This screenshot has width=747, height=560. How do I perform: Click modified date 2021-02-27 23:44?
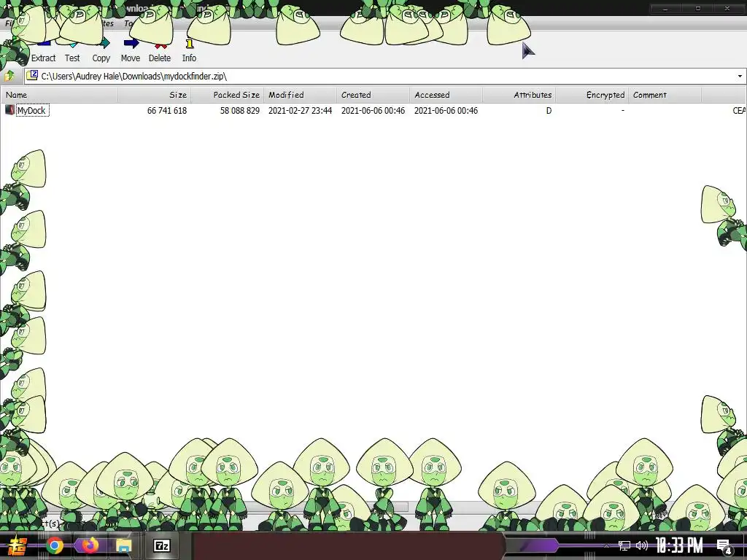pyautogui.click(x=300, y=111)
